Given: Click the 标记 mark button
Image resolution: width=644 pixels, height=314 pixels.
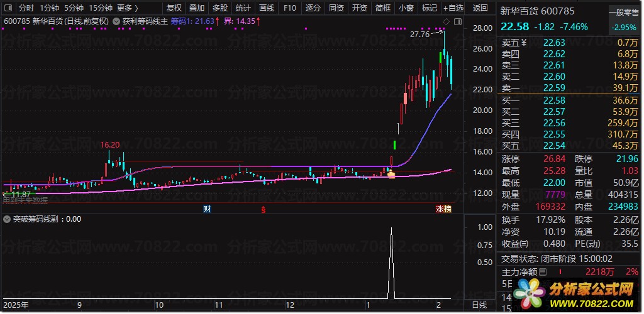Looking at the screenshot, I should click(x=429, y=8).
